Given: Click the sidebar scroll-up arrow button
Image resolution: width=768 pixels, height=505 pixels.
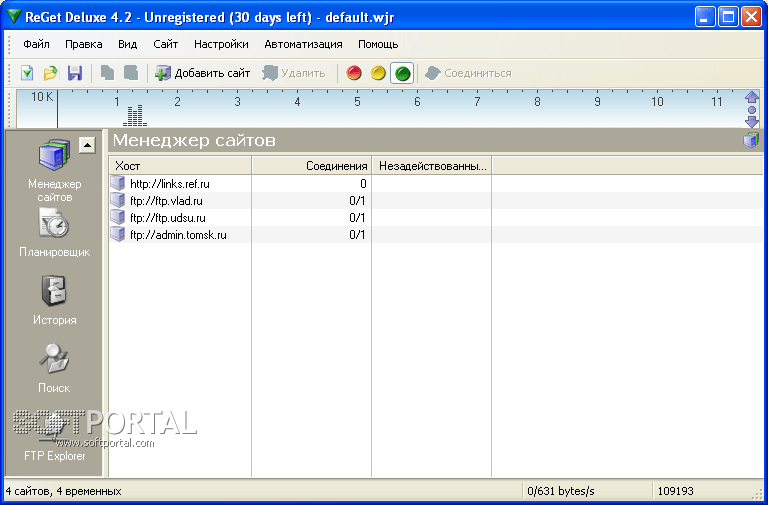Looking at the screenshot, I should pyautogui.click(x=87, y=145).
